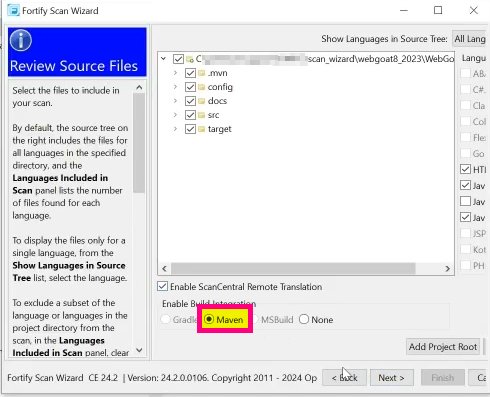Open the Show Languages in Source Tree dropdown
490x397 pixels.
click(x=469, y=39)
